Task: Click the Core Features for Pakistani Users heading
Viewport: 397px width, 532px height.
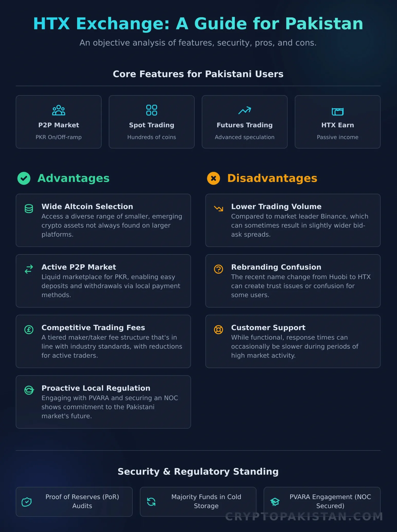Action: (x=198, y=74)
